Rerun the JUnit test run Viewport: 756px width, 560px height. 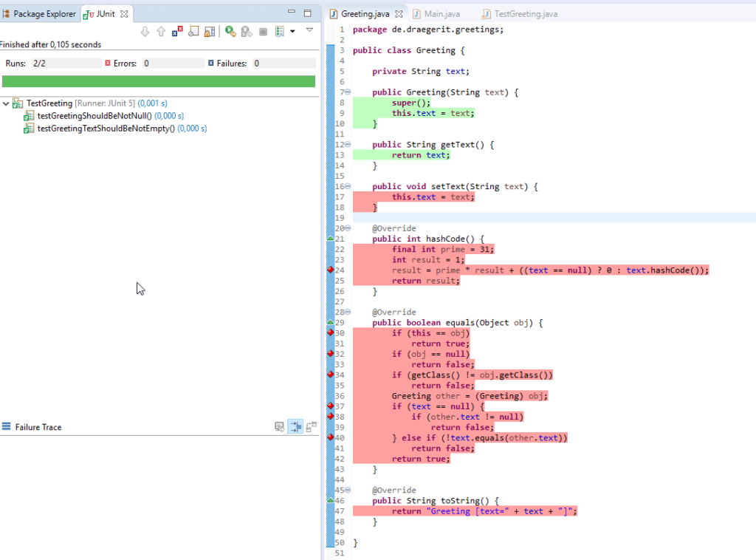pos(230,30)
